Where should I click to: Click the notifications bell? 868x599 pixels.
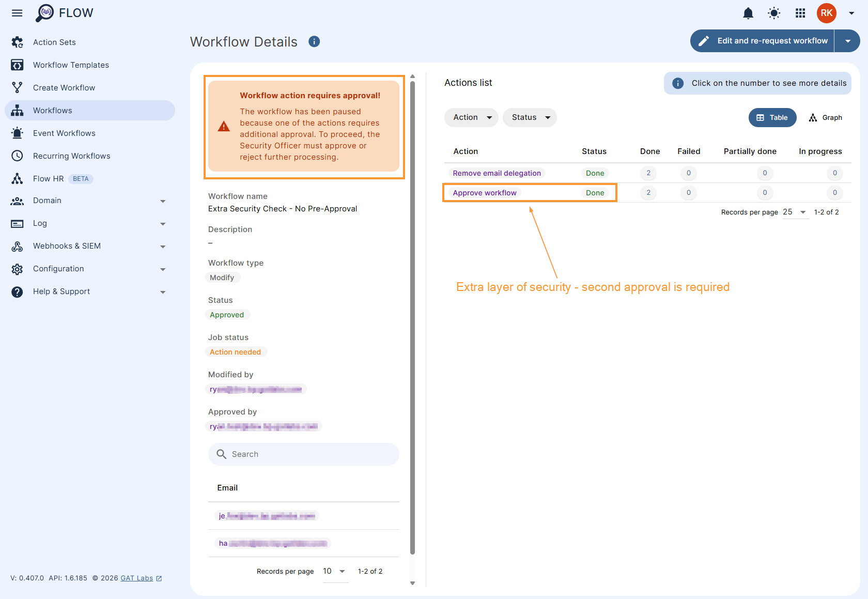click(748, 13)
